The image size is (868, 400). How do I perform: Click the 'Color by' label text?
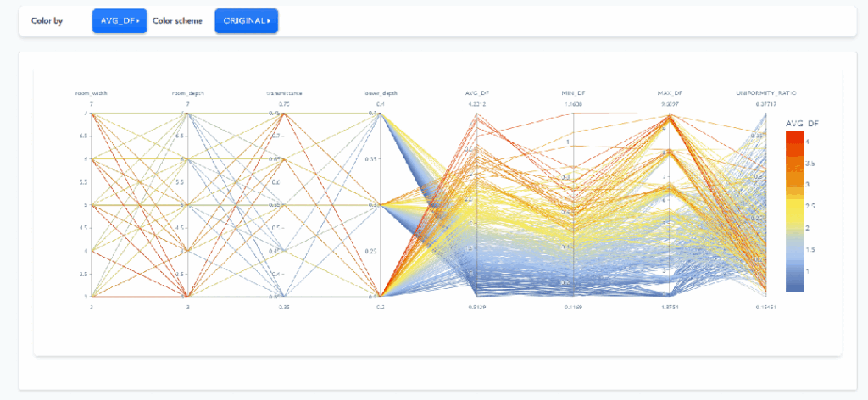coord(47,21)
